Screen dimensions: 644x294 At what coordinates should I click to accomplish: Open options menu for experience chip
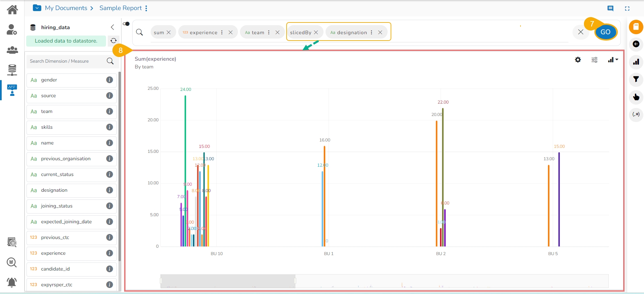pyautogui.click(x=222, y=33)
